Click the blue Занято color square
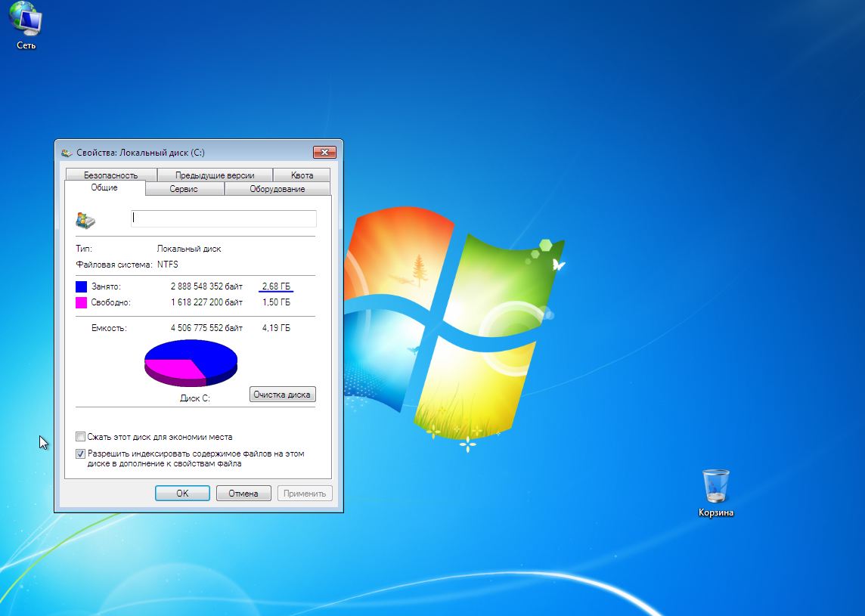Image resolution: width=865 pixels, height=616 pixels. 81,286
